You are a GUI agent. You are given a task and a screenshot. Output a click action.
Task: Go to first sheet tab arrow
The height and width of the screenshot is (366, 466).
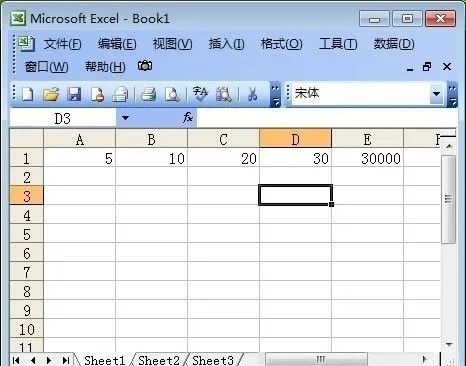point(16,360)
